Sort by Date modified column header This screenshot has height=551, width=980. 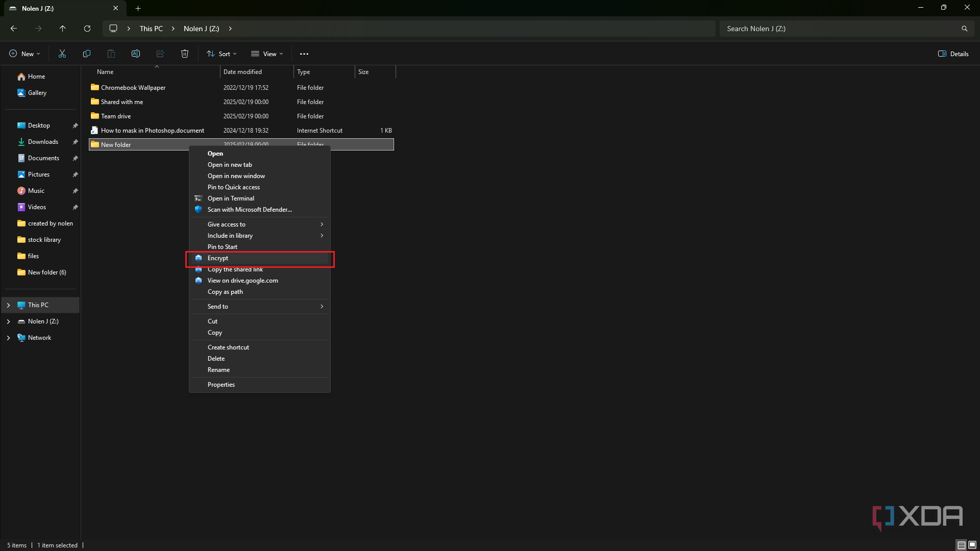pos(257,72)
